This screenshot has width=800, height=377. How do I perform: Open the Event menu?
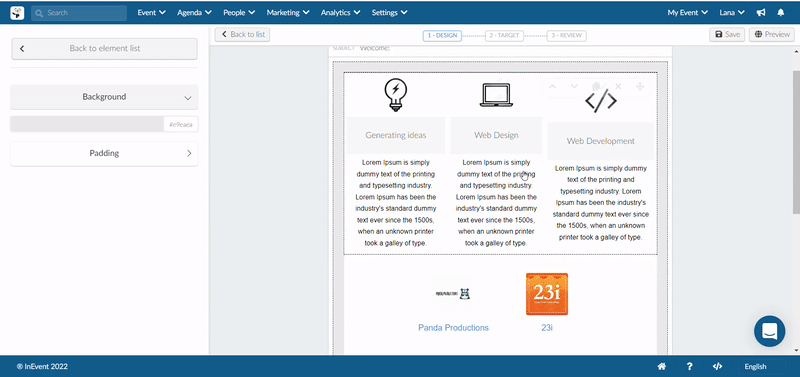(152, 13)
